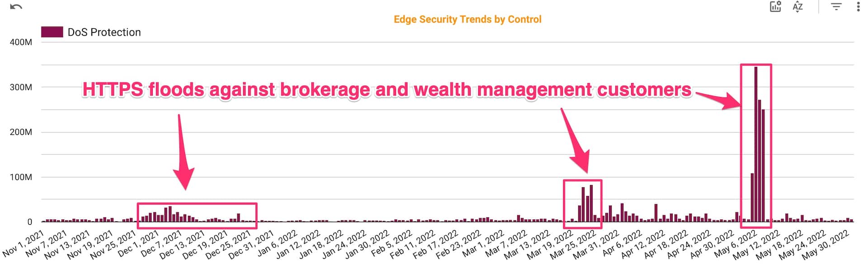Select the 400M y-axis label
The height and width of the screenshot is (270, 868).
(21, 42)
